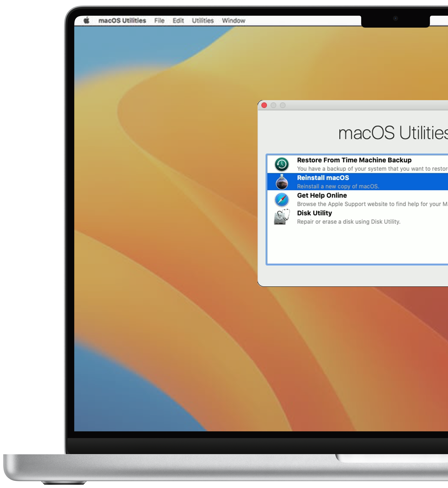Open the Utilities menu
Viewport: 448px width, 488px height.
[203, 21]
